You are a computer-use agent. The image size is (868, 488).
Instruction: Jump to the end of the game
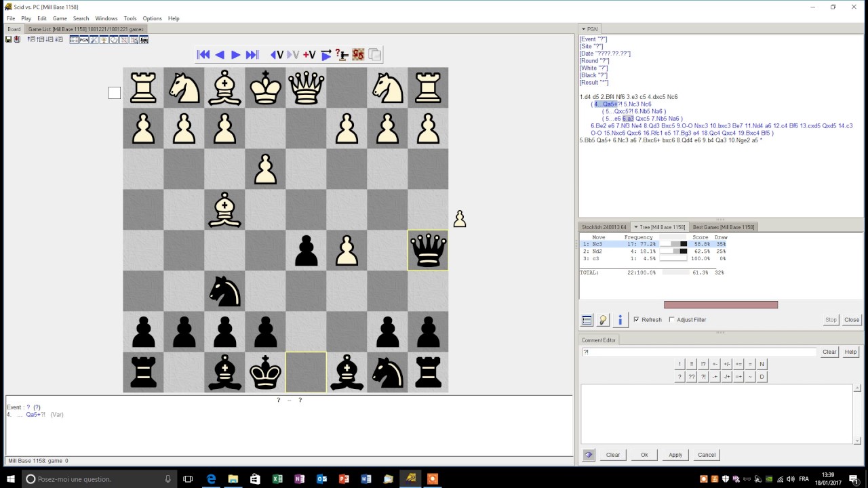(x=252, y=55)
